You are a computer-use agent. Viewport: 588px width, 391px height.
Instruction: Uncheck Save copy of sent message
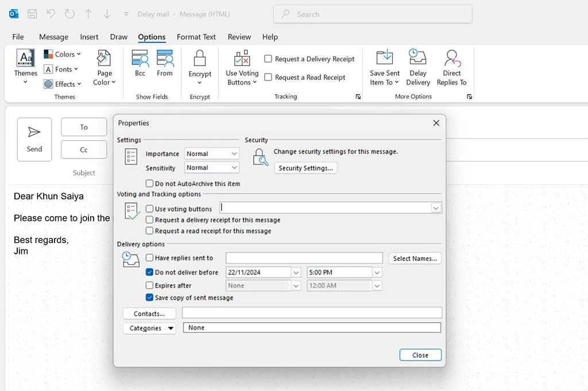click(x=150, y=297)
